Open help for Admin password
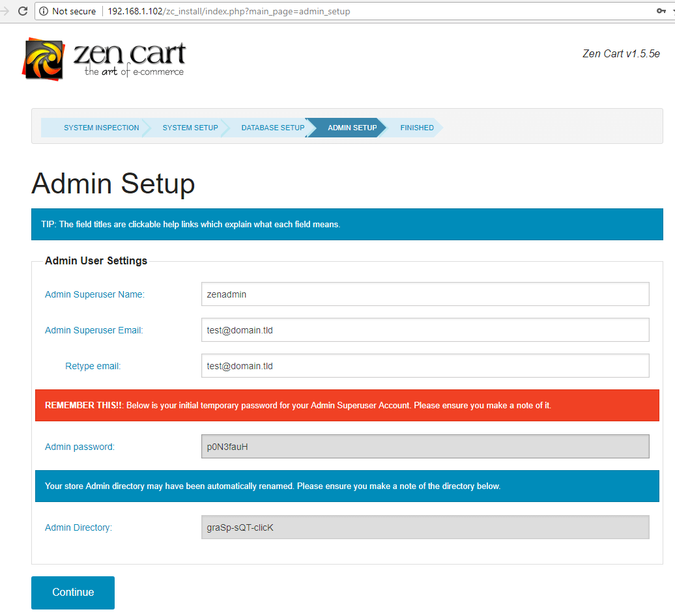Image resolution: width=675 pixels, height=616 pixels. [x=79, y=447]
